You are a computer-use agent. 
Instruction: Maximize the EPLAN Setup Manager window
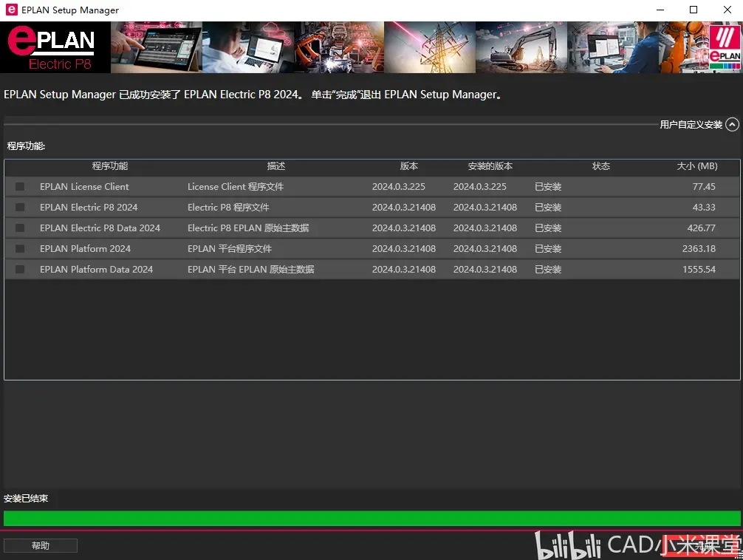coord(694,10)
